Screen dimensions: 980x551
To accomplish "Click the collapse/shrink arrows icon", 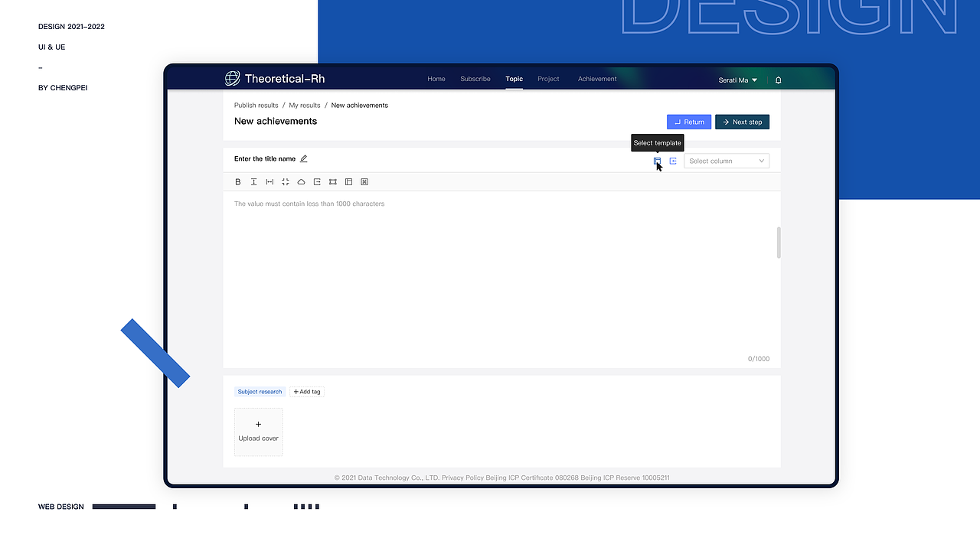I will click(x=286, y=182).
